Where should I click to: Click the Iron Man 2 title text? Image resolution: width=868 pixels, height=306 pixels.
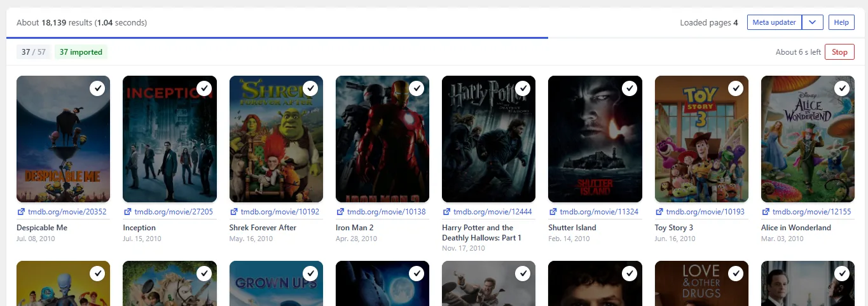354,228
